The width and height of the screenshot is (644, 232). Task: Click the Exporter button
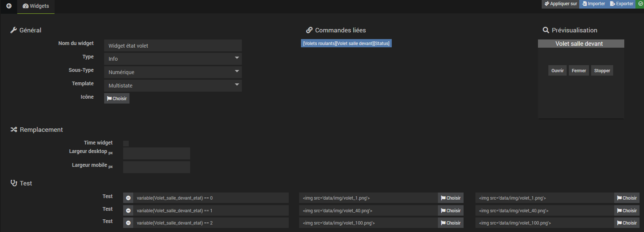(621, 4)
